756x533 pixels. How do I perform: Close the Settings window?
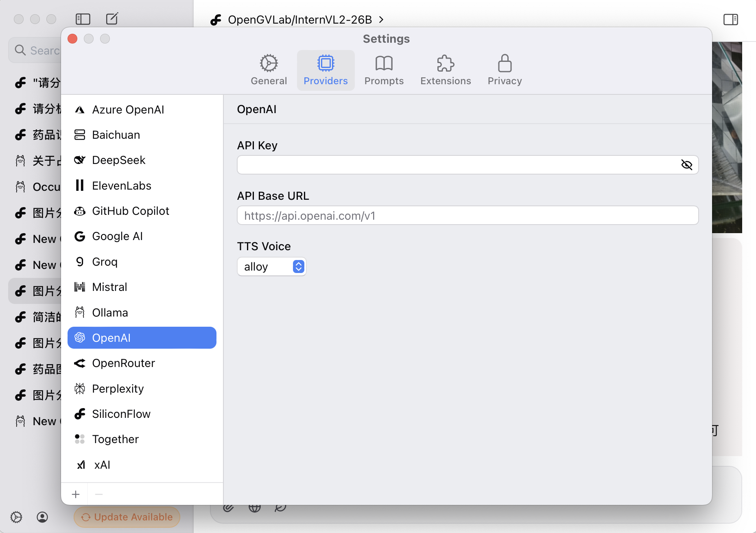point(72,39)
